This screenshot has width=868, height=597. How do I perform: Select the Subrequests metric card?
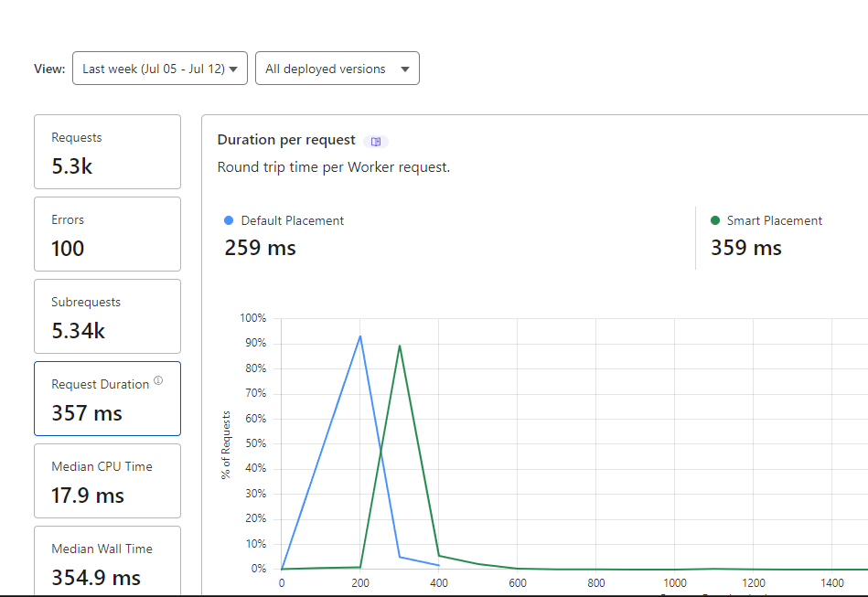point(107,316)
